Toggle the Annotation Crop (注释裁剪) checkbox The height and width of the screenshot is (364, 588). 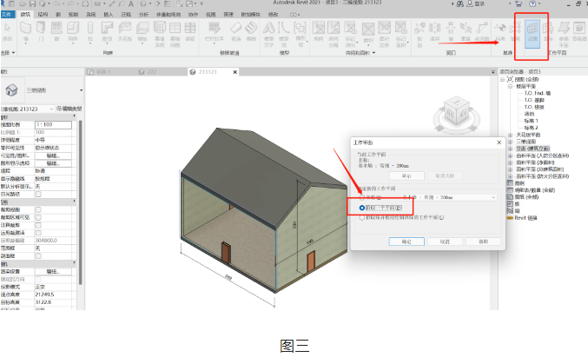(38, 225)
